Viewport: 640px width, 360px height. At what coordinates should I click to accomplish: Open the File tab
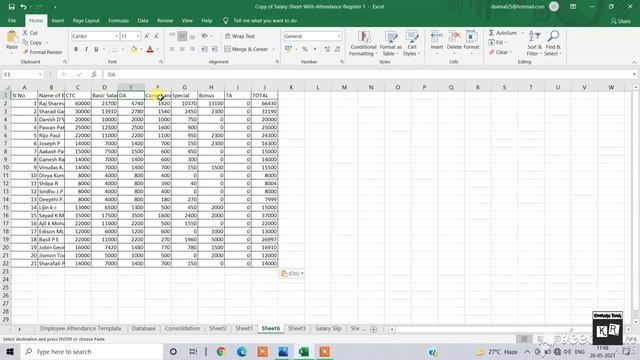pyautogui.click(x=12, y=20)
